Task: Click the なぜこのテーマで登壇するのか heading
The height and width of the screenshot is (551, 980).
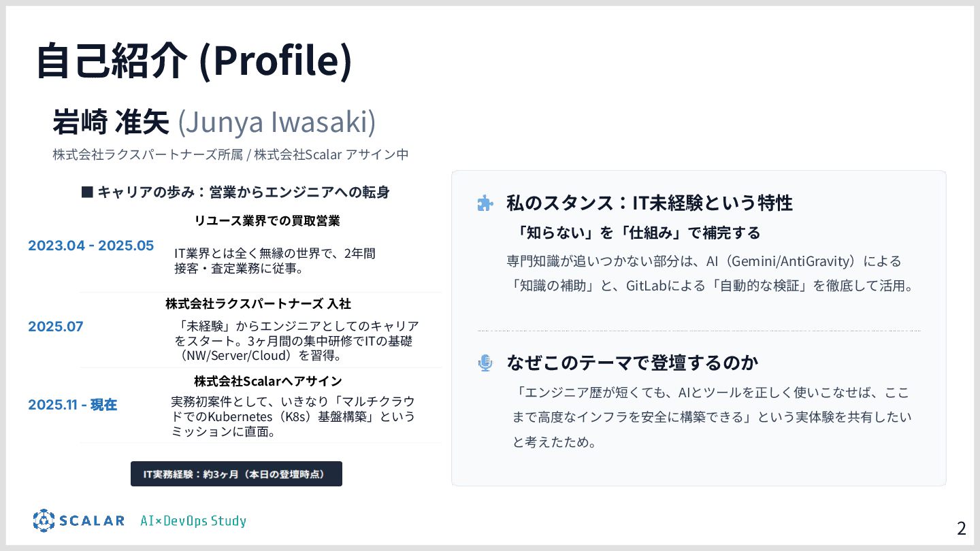Action: tap(632, 363)
